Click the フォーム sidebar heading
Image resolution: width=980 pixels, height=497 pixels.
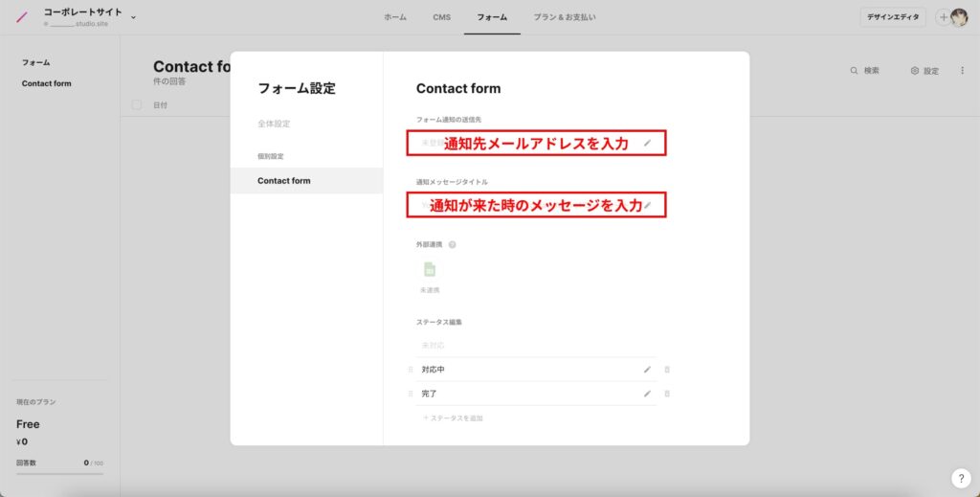click(35, 62)
